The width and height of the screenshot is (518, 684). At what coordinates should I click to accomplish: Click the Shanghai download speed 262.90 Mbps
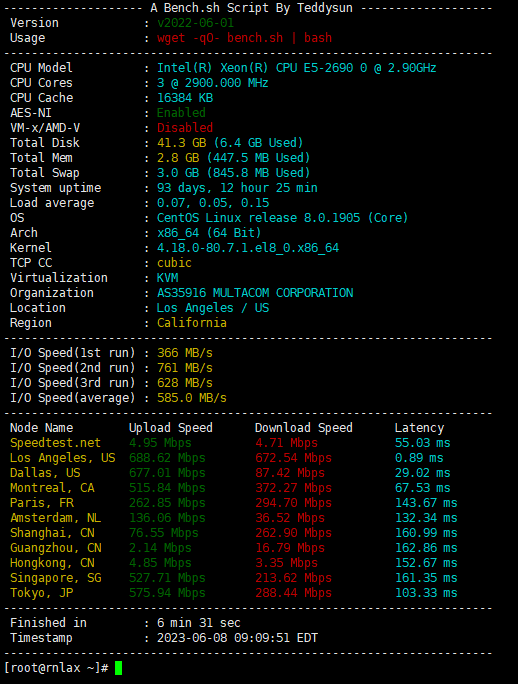pos(293,533)
